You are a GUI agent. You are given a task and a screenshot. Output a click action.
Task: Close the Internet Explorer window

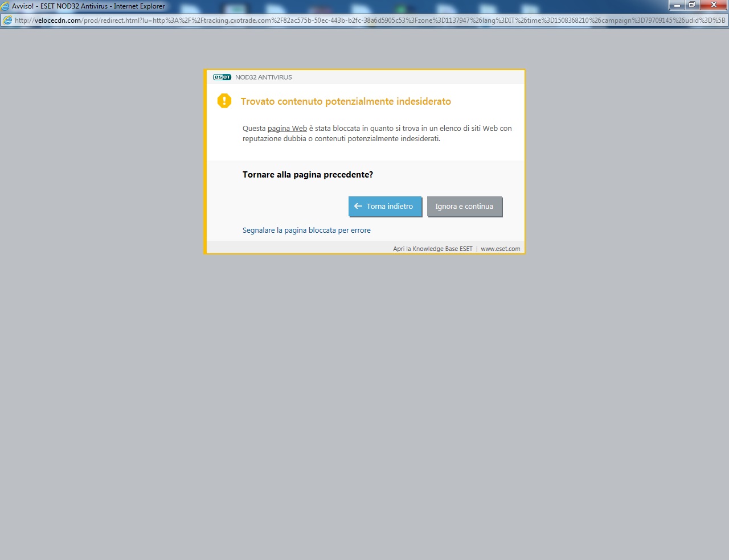click(x=714, y=5)
